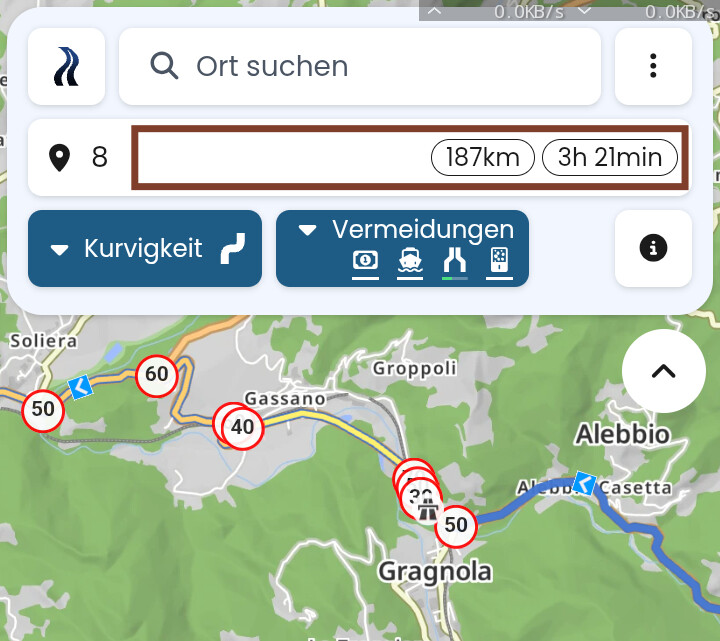Viewport: 720px width, 641px height.
Task: Click the motorway symbol near Gragnola
Action: (427, 509)
